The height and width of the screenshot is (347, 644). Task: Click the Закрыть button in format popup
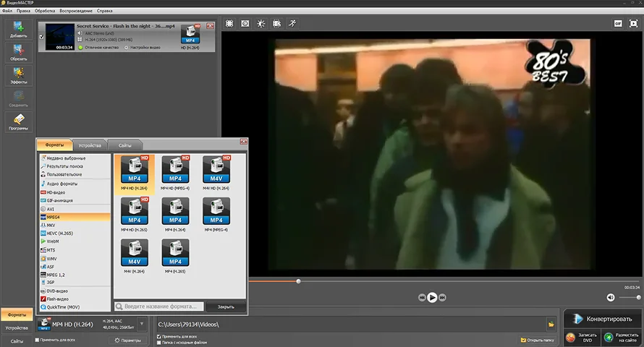(226, 307)
